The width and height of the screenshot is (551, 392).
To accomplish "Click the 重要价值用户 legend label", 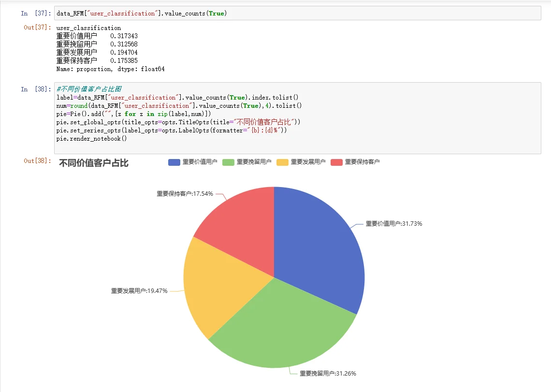I will pos(200,162).
